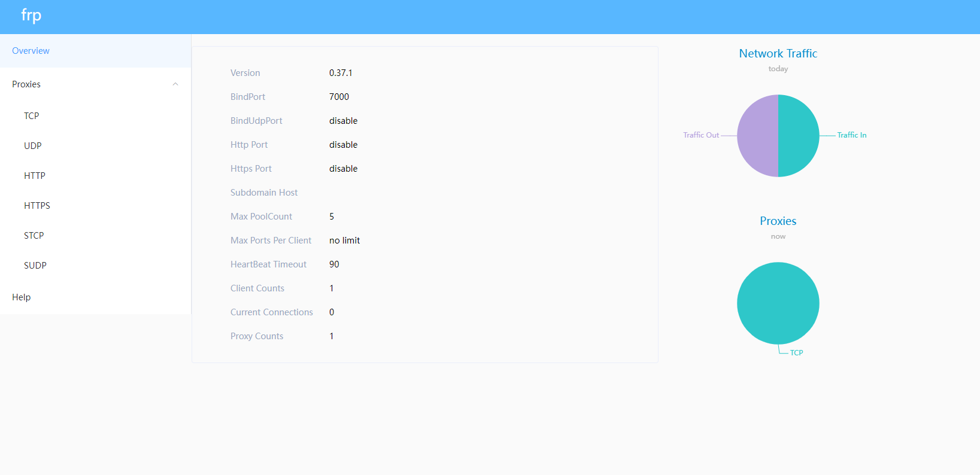
Task: Select the Proxies sidebar heading
Action: (95, 84)
